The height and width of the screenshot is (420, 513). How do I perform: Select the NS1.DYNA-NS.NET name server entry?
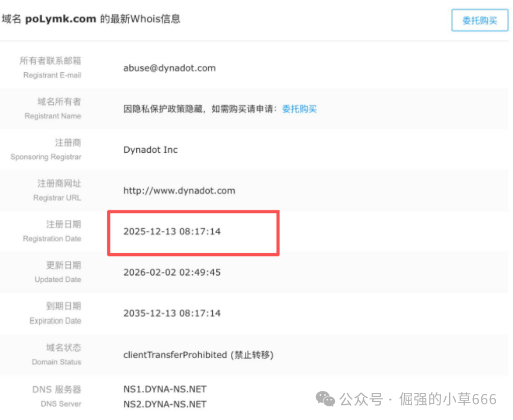click(x=165, y=389)
